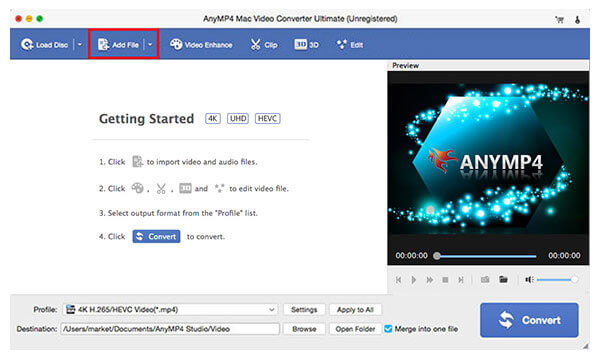Click the Settings button beside Profile
Screen dimensions: 600x360
(304, 310)
